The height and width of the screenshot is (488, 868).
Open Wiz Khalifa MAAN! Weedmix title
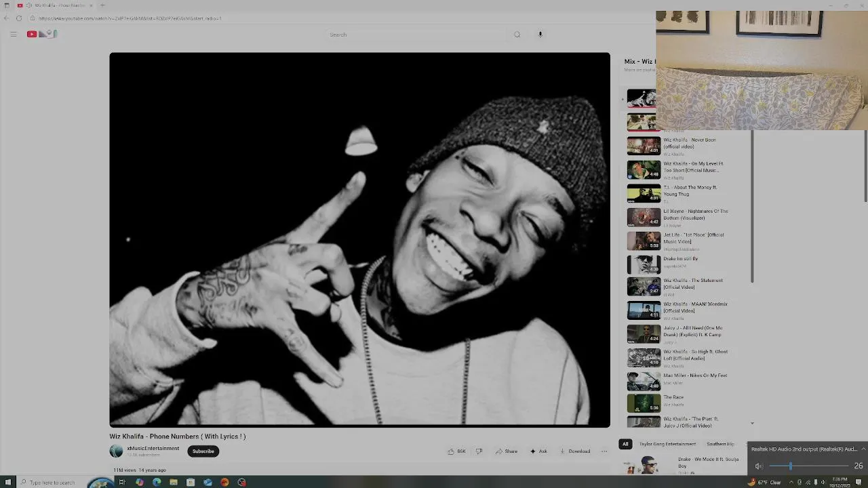pos(695,307)
